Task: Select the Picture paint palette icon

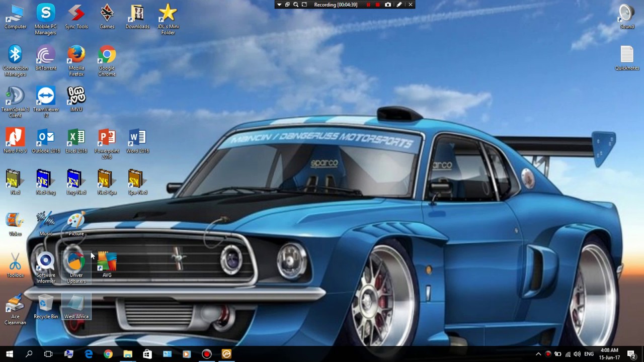Action: pyautogui.click(x=76, y=223)
